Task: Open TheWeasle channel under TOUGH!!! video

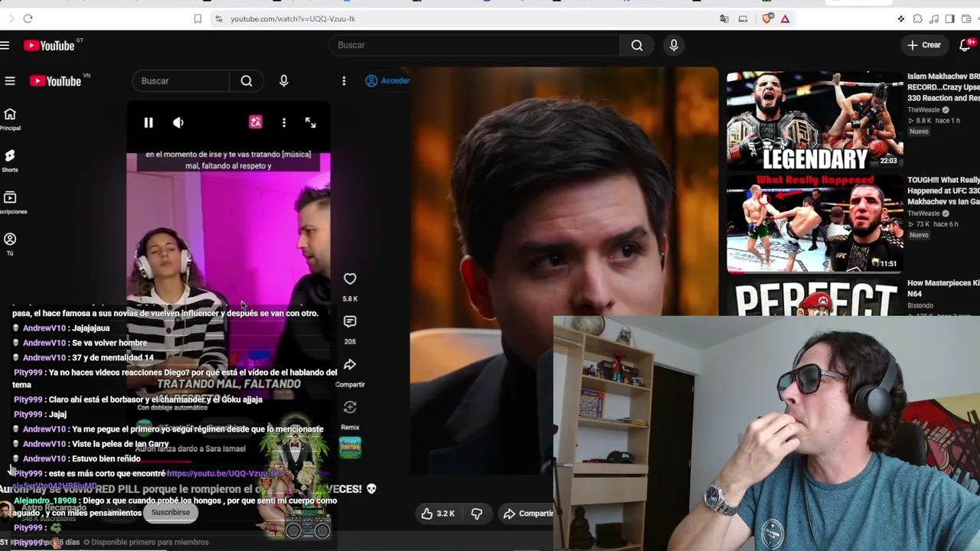Action: click(x=923, y=214)
